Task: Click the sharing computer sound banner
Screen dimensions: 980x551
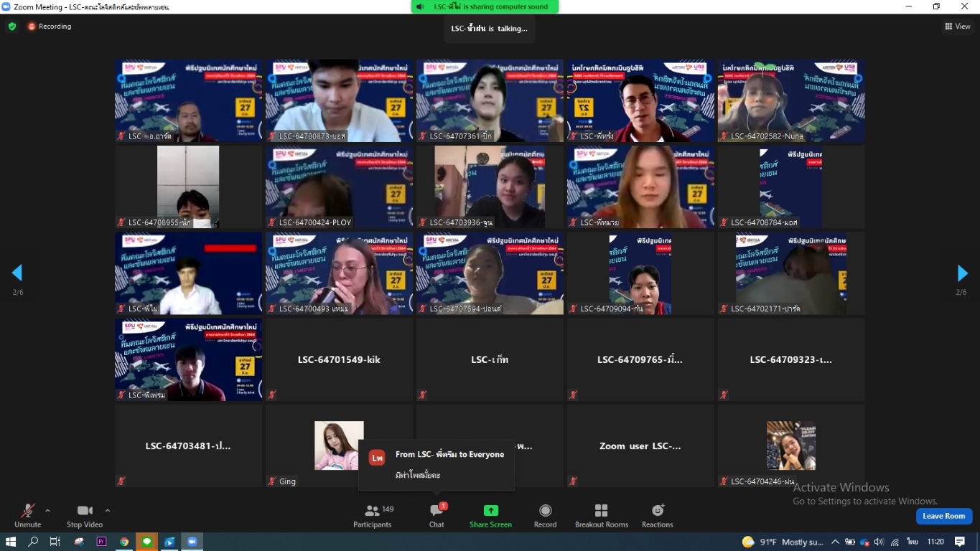Action: (485, 6)
